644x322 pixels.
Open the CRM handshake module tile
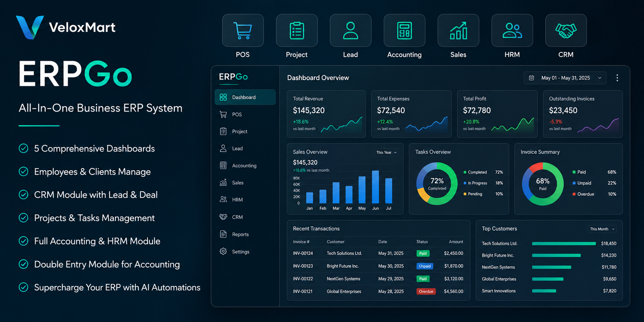566,30
